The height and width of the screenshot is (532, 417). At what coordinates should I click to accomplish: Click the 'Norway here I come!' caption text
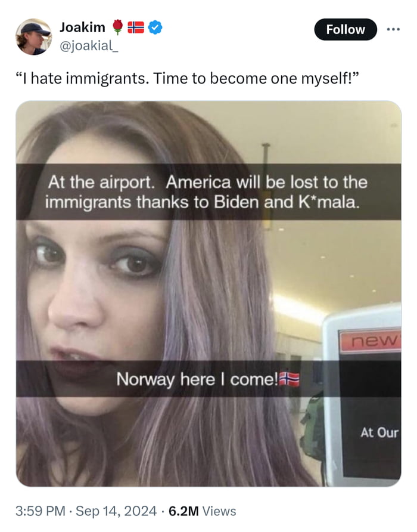click(197, 379)
